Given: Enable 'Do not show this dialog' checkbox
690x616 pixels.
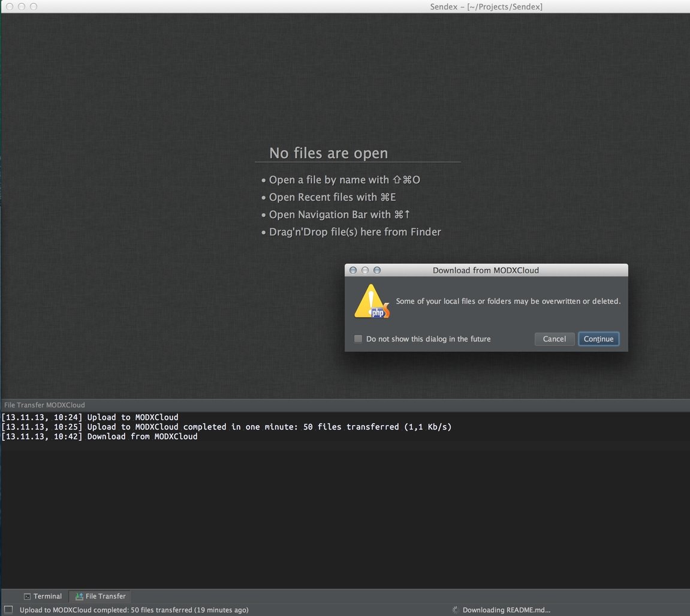Looking at the screenshot, I should [x=358, y=339].
